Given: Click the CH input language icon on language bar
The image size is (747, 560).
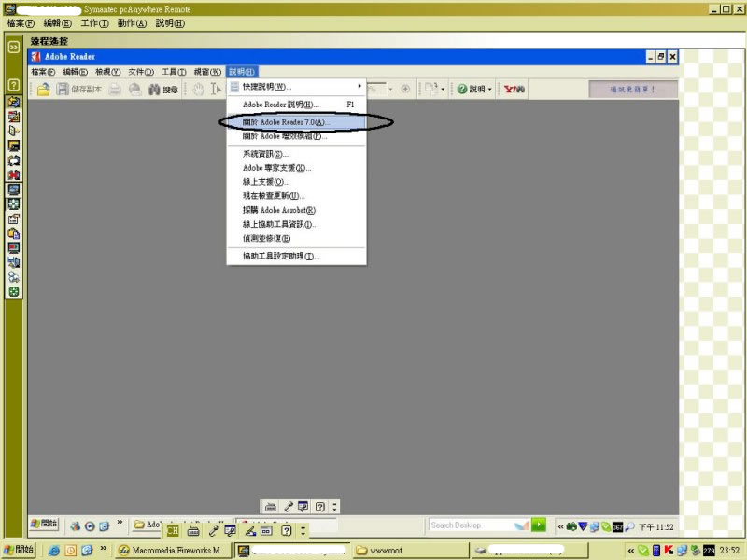Looking at the screenshot, I should [173, 530].
